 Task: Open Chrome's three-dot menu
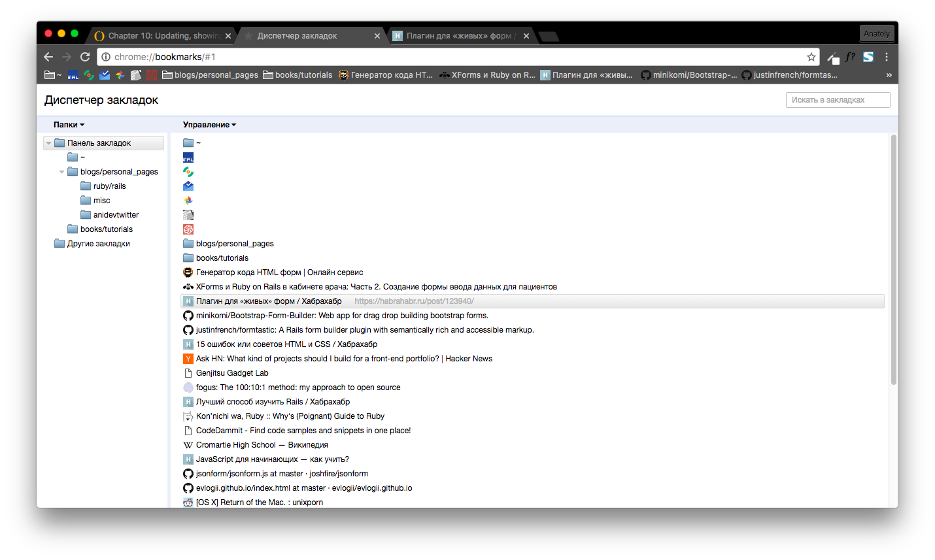click(x=887, y=57)
